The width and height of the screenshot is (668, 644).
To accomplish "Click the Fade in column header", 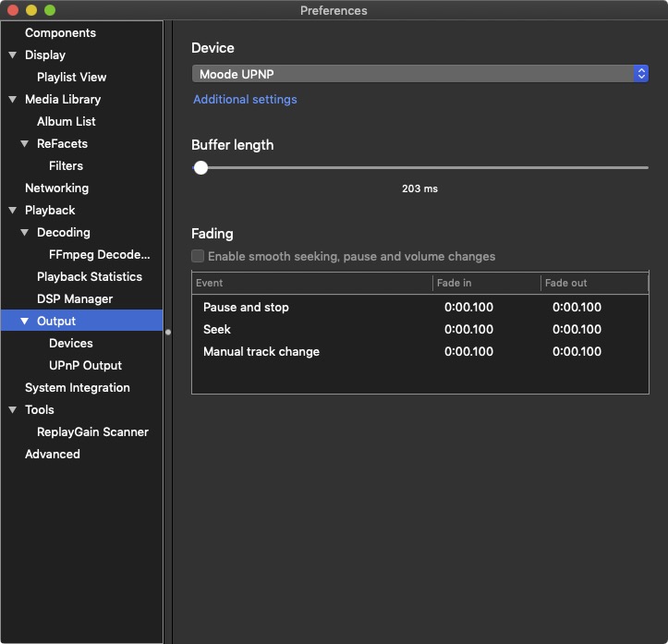I will pos(486,283).
